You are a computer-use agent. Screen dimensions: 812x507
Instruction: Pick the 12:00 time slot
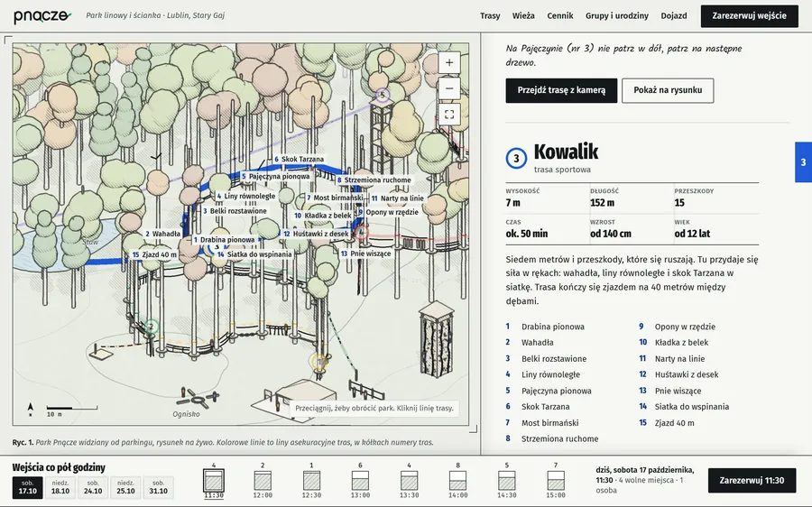[x=263, y=481]
